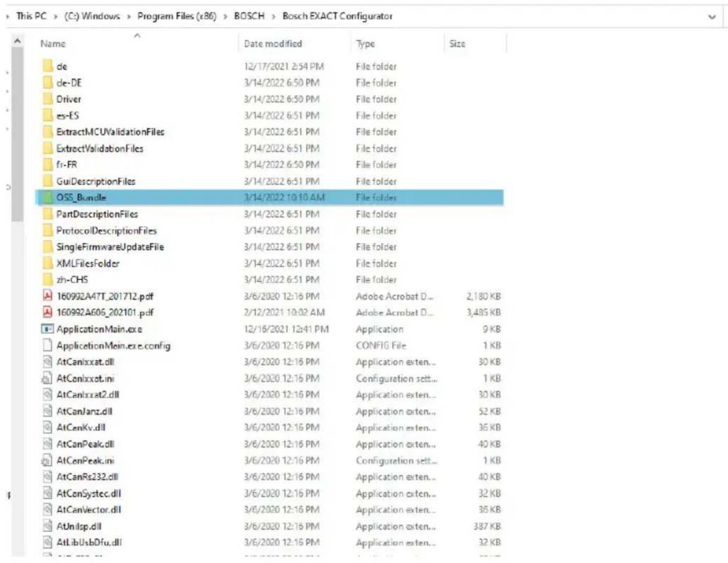Click the AtCanJanz.dll file icon
The width and height of the screenshot is (728, 563).
click(x=48, y=411)
